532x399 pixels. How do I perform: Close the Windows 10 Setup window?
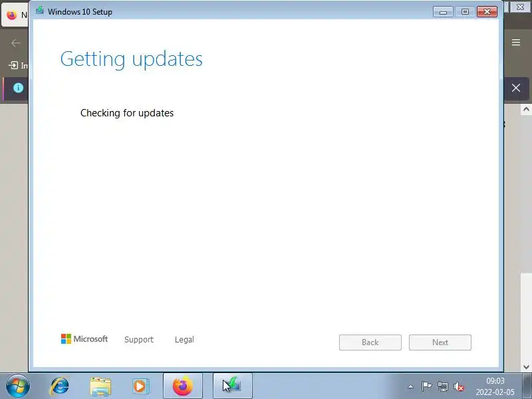coord(487,12)
